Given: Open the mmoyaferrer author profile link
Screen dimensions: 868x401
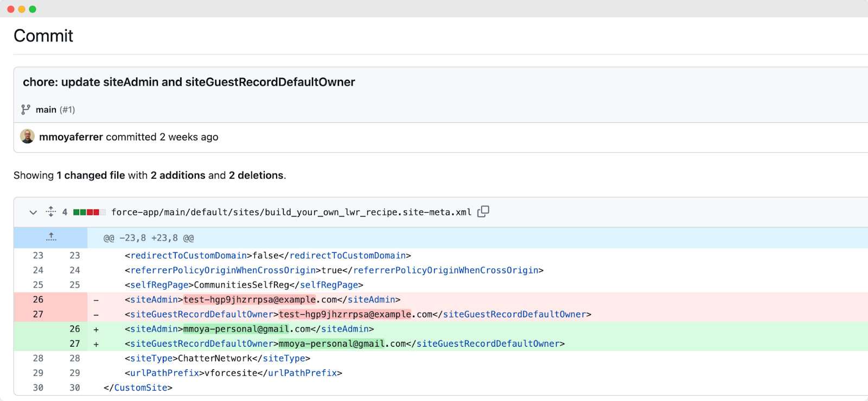Looking at the screenshot, I should (x=71, y=137).
